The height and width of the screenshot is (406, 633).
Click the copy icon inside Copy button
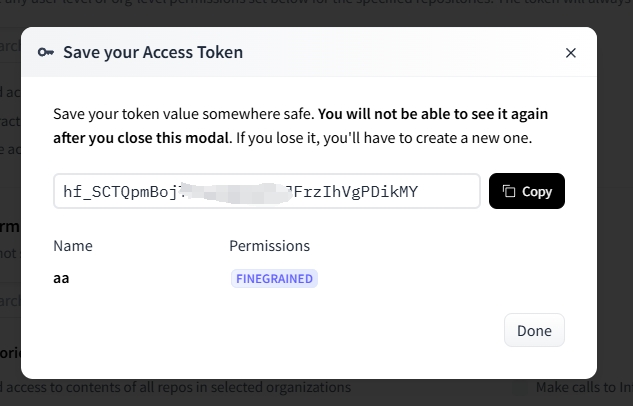point(509,191)
